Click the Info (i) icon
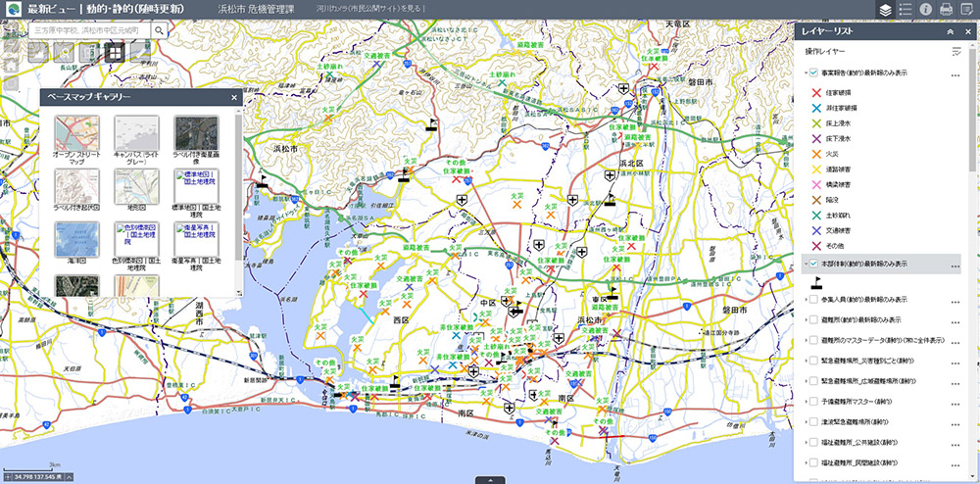The height and width of the screenshot is (484, 980). (925, 10)
